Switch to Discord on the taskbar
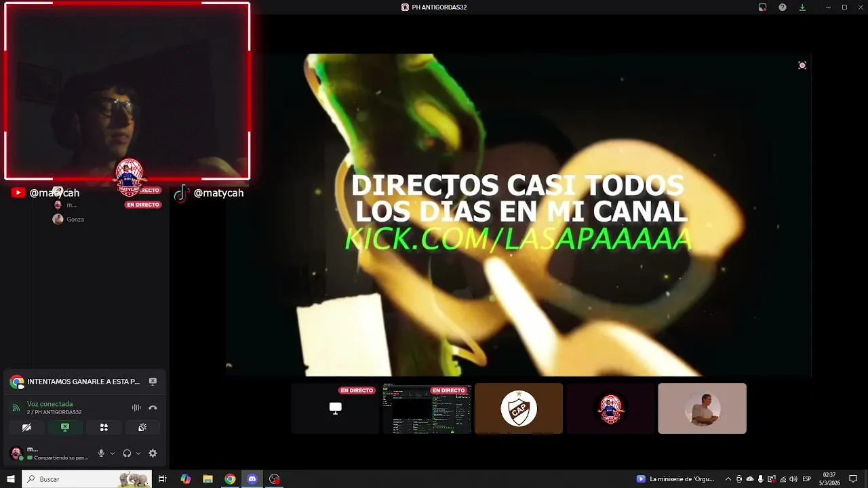 252,479
